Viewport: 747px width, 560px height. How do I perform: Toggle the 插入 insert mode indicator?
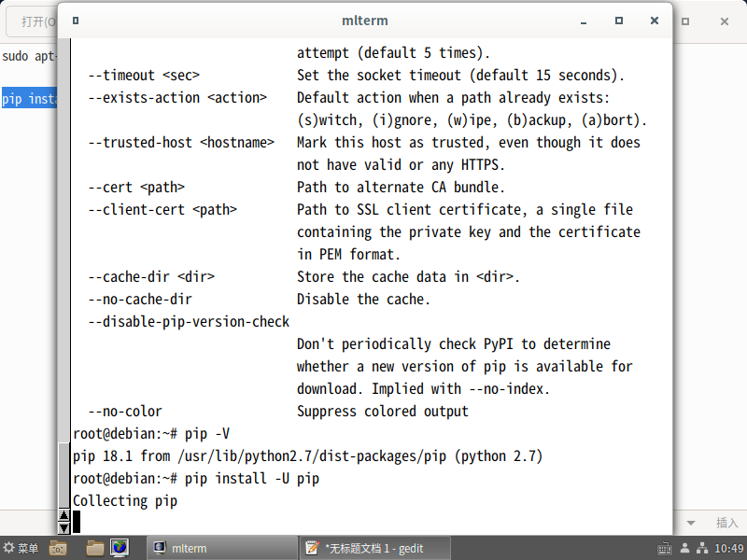726,523
